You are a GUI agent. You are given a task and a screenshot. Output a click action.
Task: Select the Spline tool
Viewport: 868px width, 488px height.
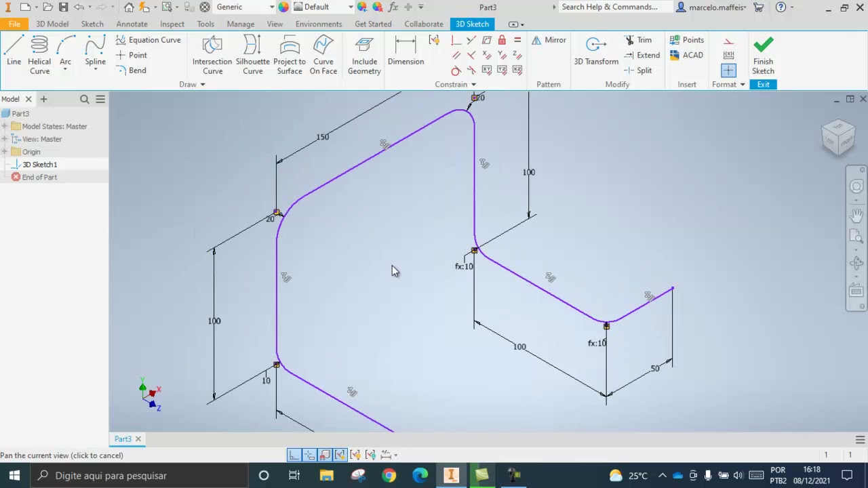coord(95,52)
